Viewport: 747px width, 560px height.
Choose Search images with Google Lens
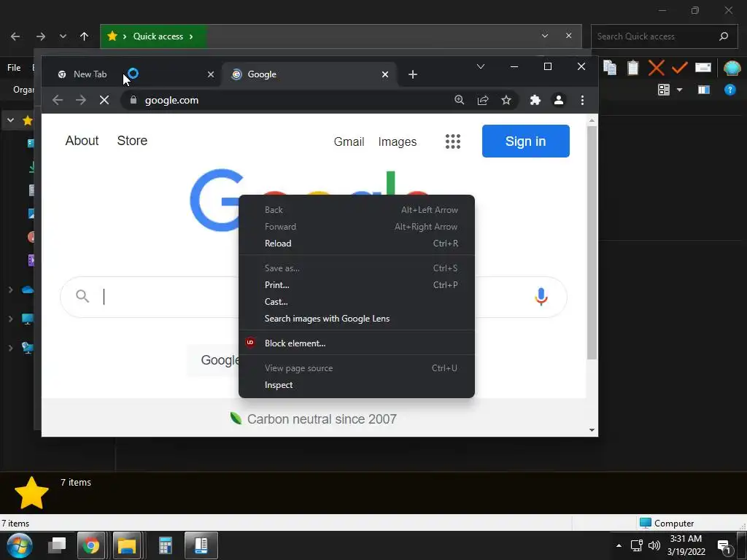[x=356, y=319]
